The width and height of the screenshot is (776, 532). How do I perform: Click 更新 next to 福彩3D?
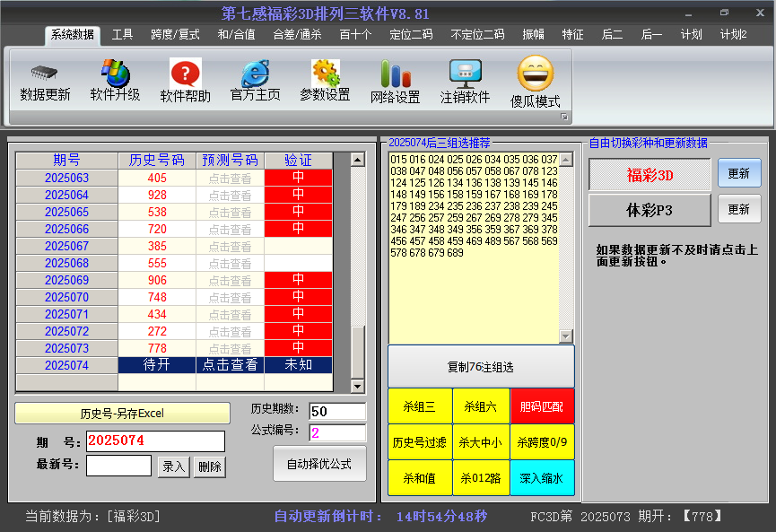[739, 173]
